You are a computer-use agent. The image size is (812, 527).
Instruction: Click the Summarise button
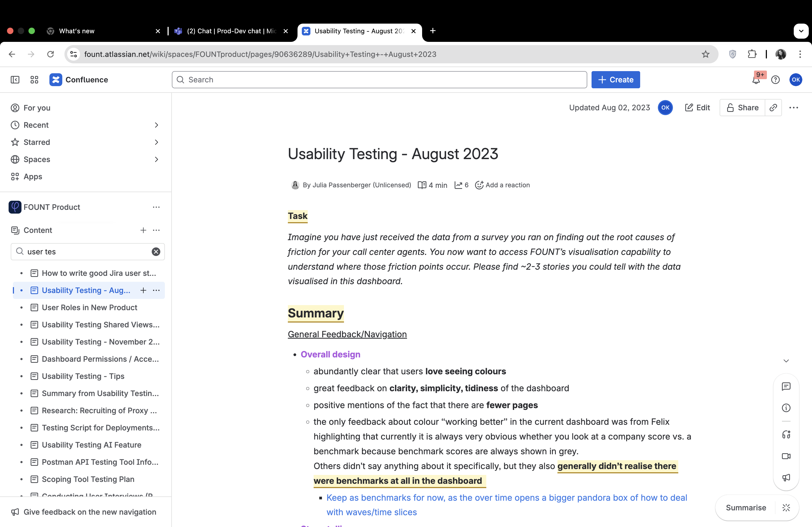click(x=746, y=508)
